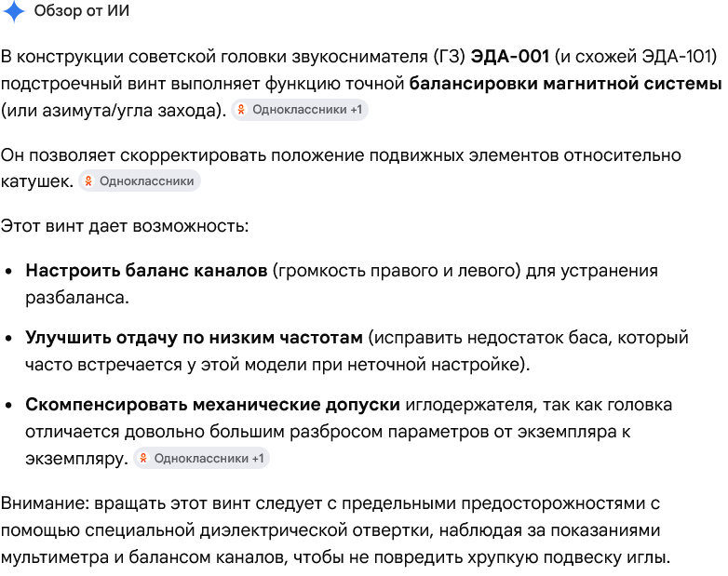The image size is (728, 576).
Task: Click the 'Этот винт дает возможность:' line
Action: click(x=125, y=226)
